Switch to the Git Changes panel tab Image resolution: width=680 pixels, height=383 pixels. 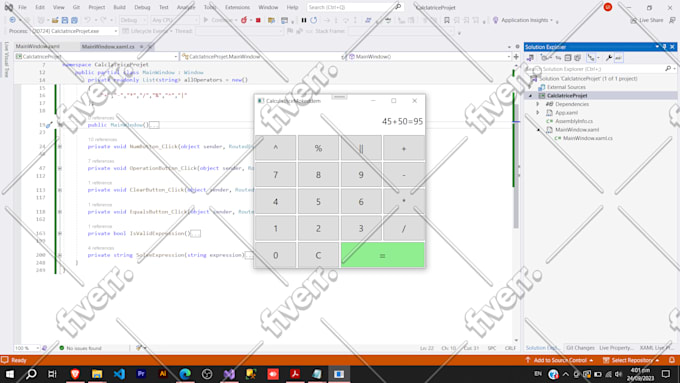point(580,348)
